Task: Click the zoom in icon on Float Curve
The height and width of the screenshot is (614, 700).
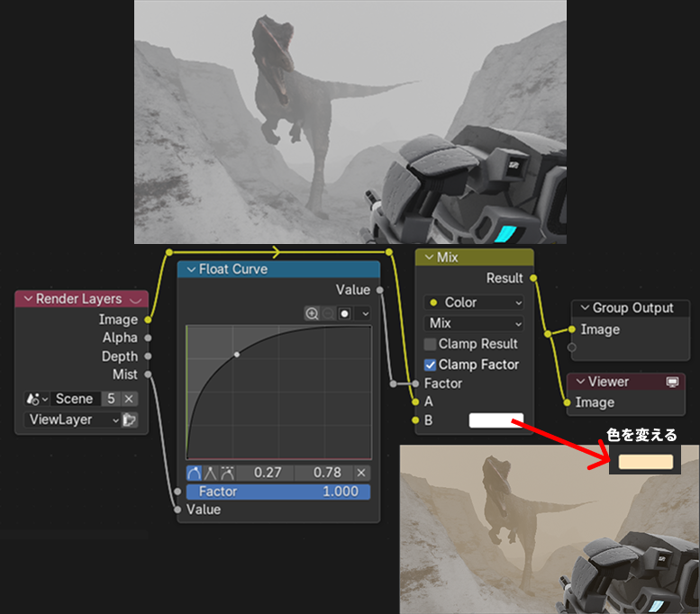Action: (x=312, y=313)
